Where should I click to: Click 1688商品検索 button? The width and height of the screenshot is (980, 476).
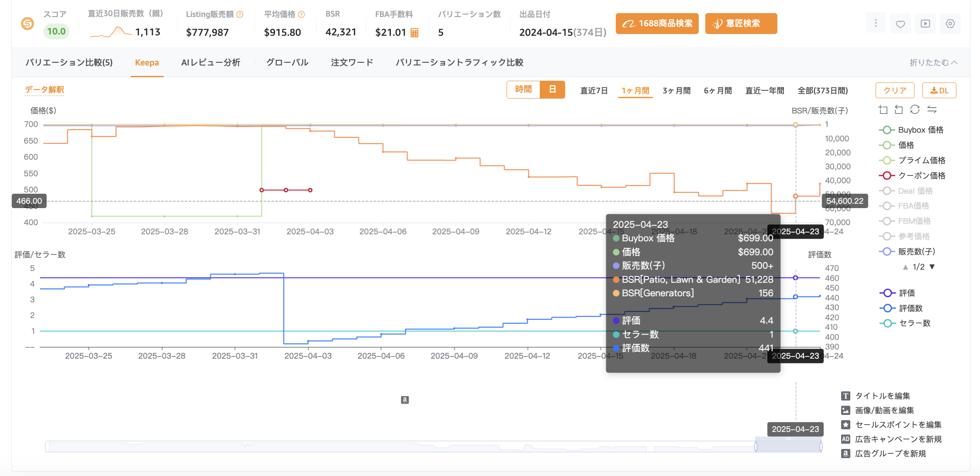pyautogui.click(x=657, y=24)
